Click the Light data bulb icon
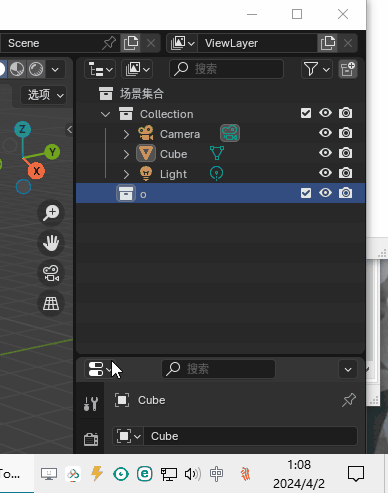 click(x=217, y=174)
